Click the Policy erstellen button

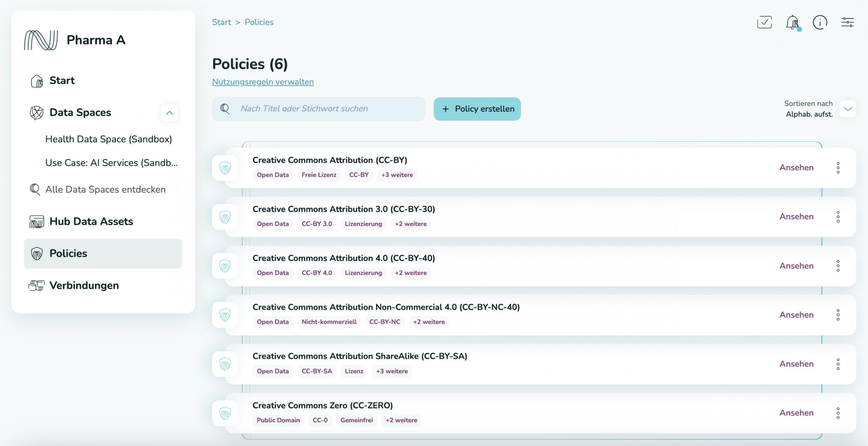coord(477,109)
